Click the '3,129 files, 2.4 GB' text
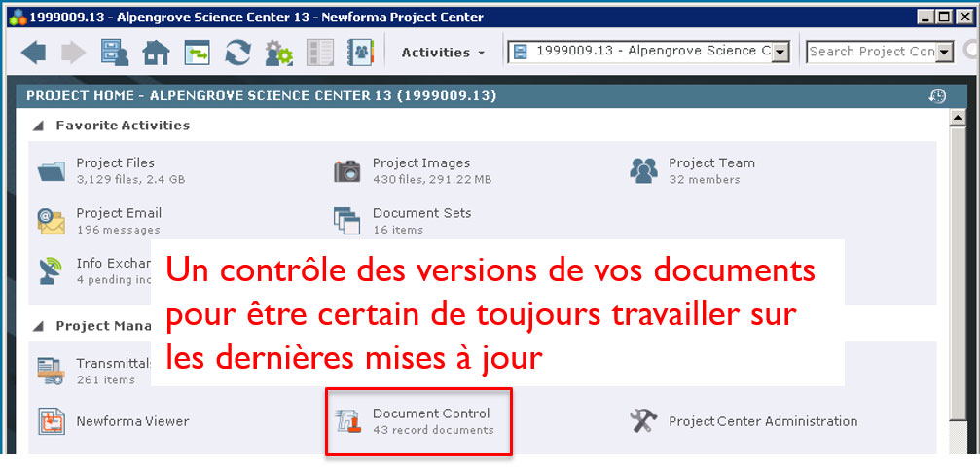 [x=130, y=179]
